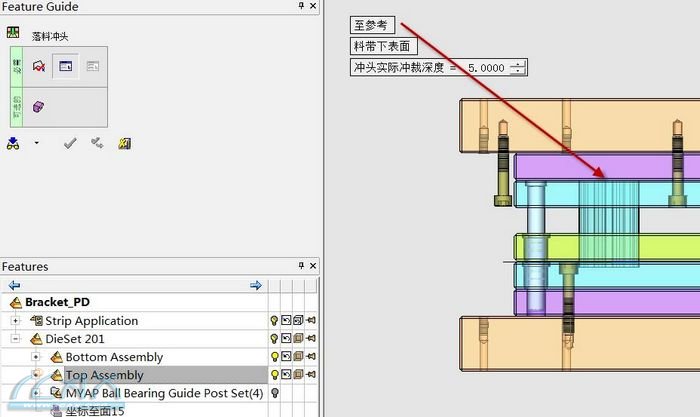Select Top Assembly in the feature tree
This screenshot has height=417, width=700.
104,375
